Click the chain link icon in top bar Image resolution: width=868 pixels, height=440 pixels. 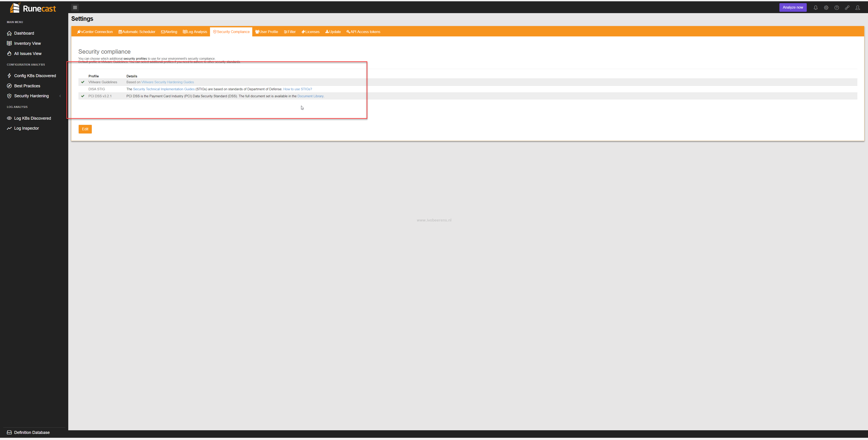pyautogui.click(x=847, y=7)
